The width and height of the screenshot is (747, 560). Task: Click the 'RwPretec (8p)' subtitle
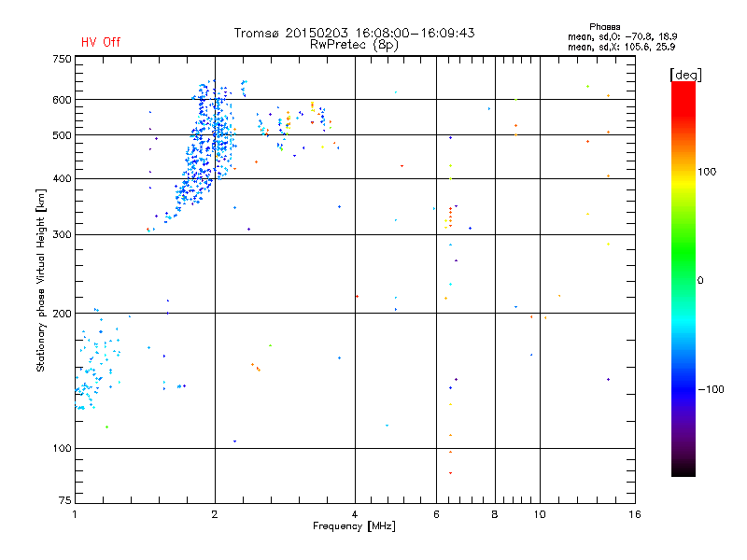tap(354, 45)
